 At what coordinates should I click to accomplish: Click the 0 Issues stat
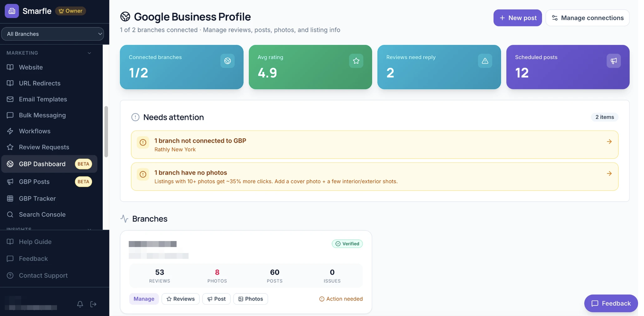coord(332,276)
